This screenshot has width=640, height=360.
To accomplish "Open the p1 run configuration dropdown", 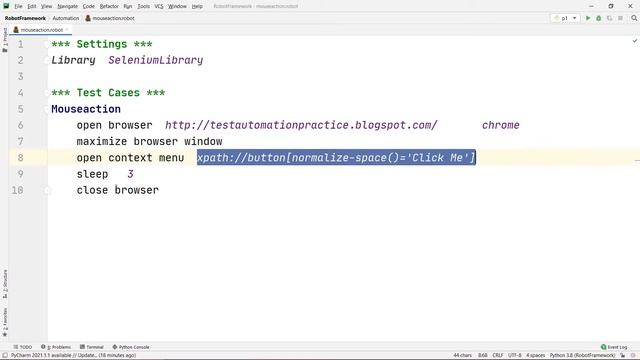I will coord(565,18).
